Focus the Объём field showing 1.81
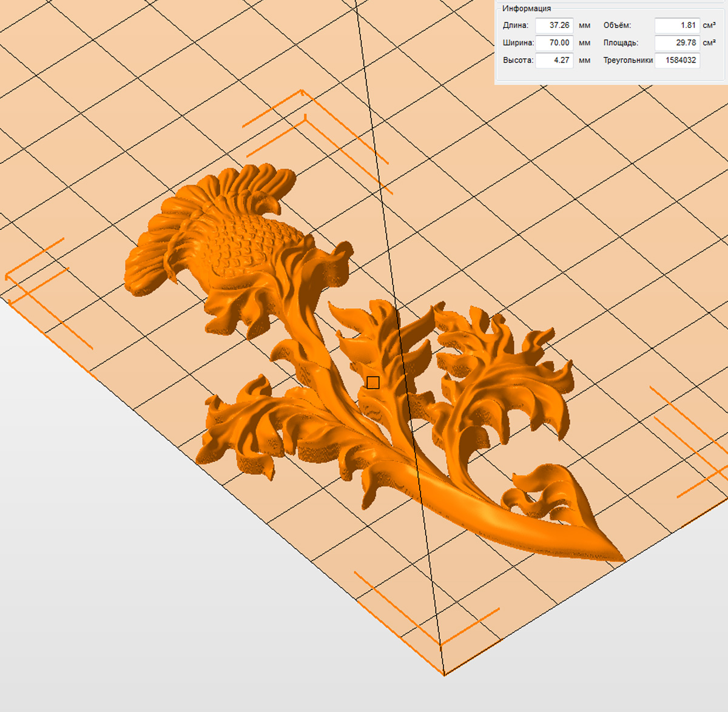728x712 pixels. 677,25
